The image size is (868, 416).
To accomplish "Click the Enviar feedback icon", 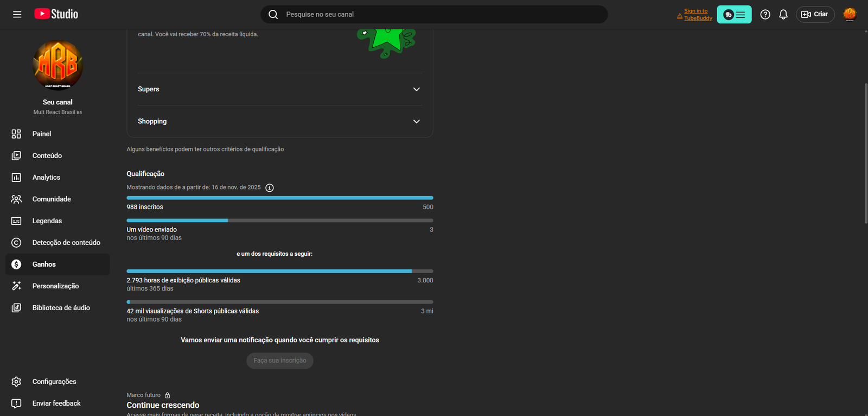I will [16, 404].
